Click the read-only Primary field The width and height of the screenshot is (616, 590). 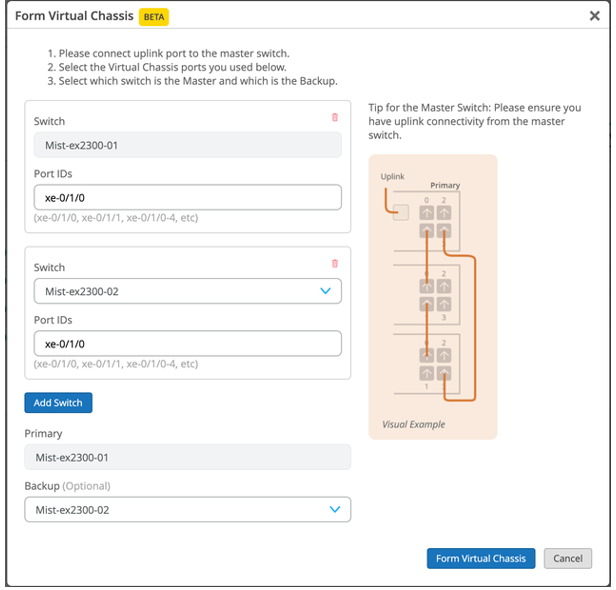pos(187,457)
